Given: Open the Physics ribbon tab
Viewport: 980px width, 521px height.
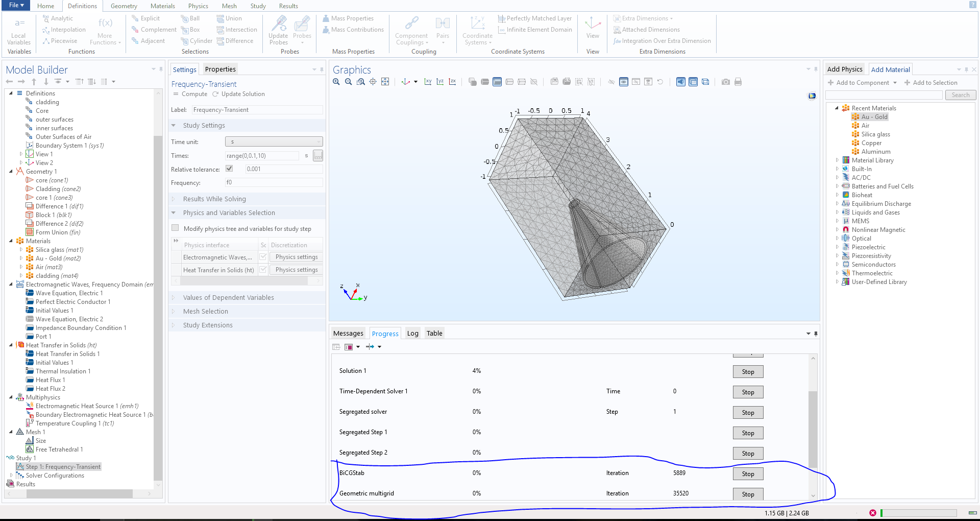Looking at the screenshot, I should [198, 6].
